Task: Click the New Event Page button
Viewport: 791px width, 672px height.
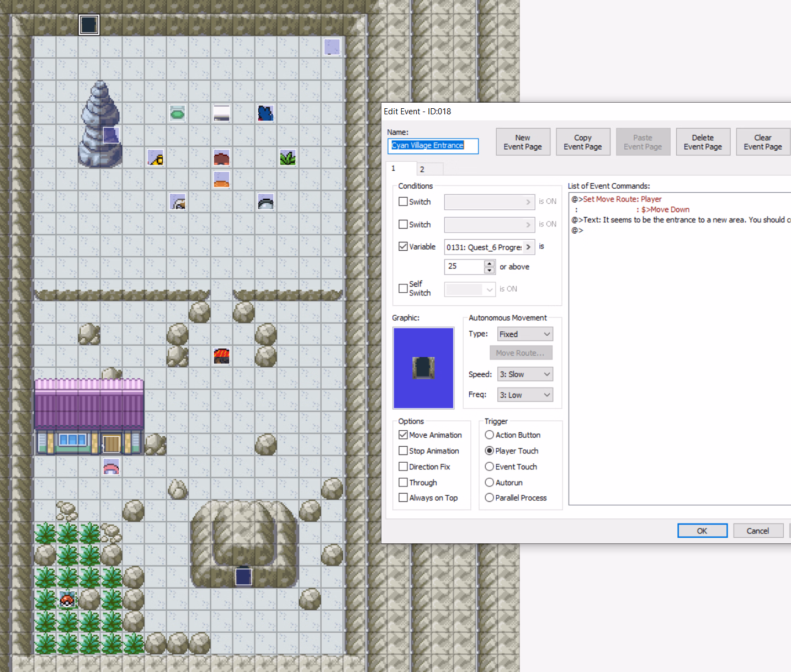Action: (x=523, y=142)
